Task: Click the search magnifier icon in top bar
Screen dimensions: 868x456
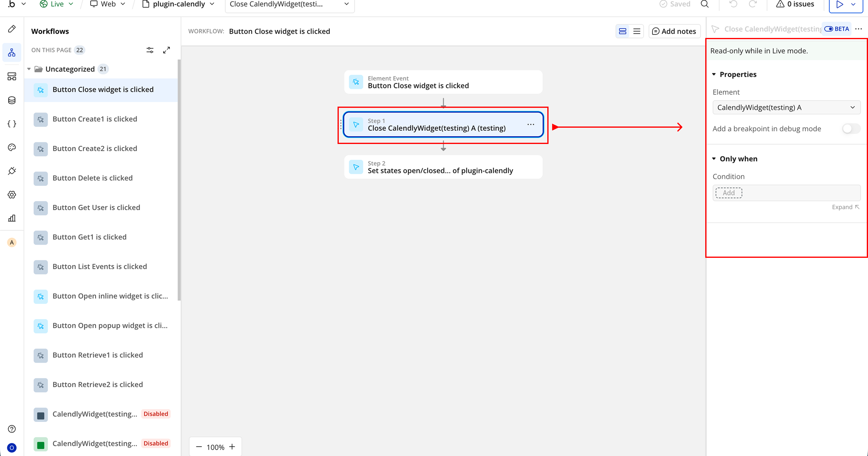Action: click(x=705, y=5)
